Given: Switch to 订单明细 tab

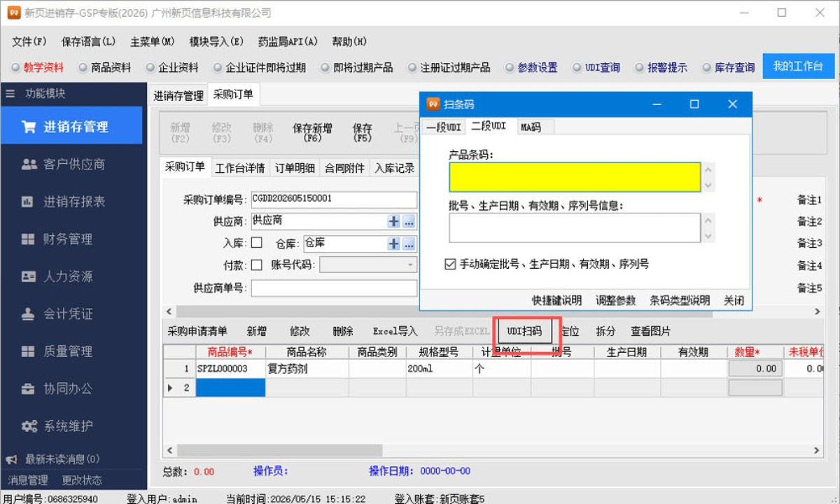Looking at the screenshot, I should (x=295, y=168).
